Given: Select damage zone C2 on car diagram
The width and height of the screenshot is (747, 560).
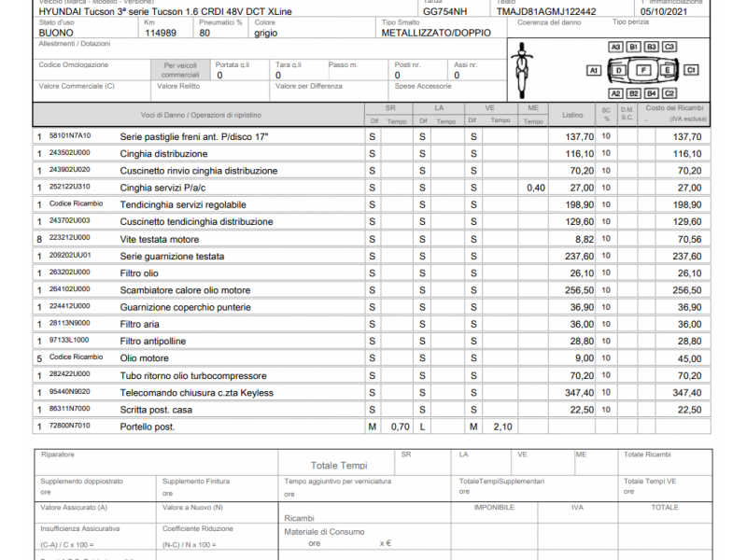Looking at the screenshot, I should click(669, 93).
